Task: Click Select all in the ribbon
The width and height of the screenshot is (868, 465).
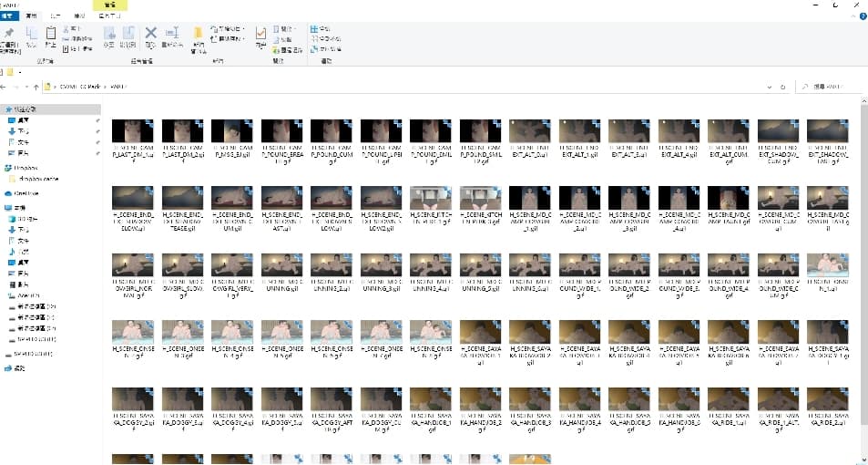Action: [321, 29]
